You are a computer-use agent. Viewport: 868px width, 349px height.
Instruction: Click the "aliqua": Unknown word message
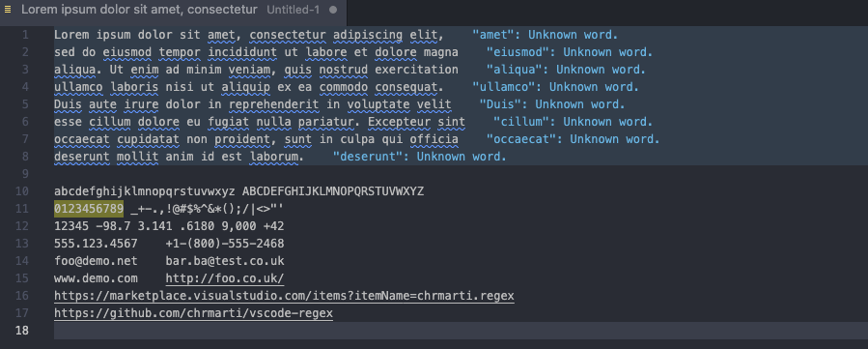[x=567, y=70]
